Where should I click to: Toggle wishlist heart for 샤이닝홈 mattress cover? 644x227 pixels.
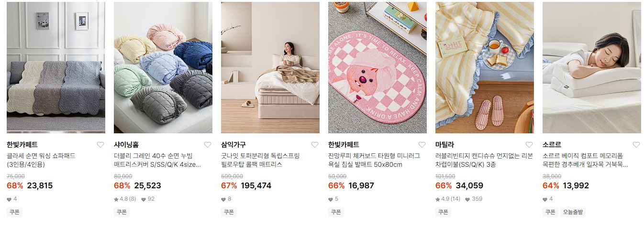(208, 145)
